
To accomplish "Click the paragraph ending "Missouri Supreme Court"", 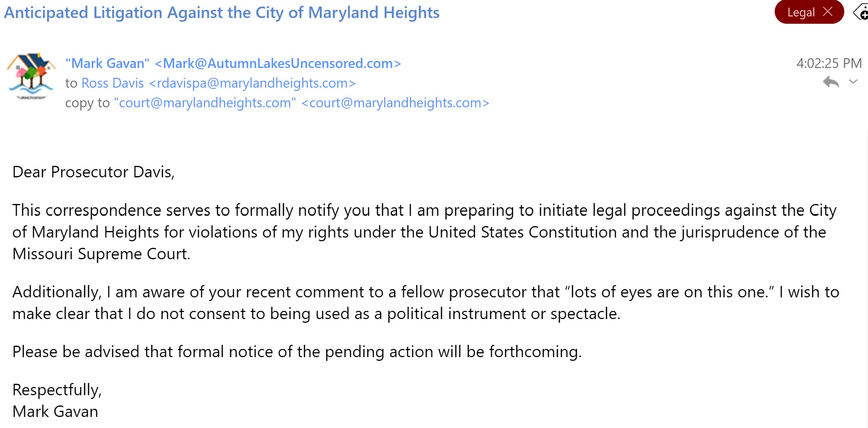I will pos(424,232).
